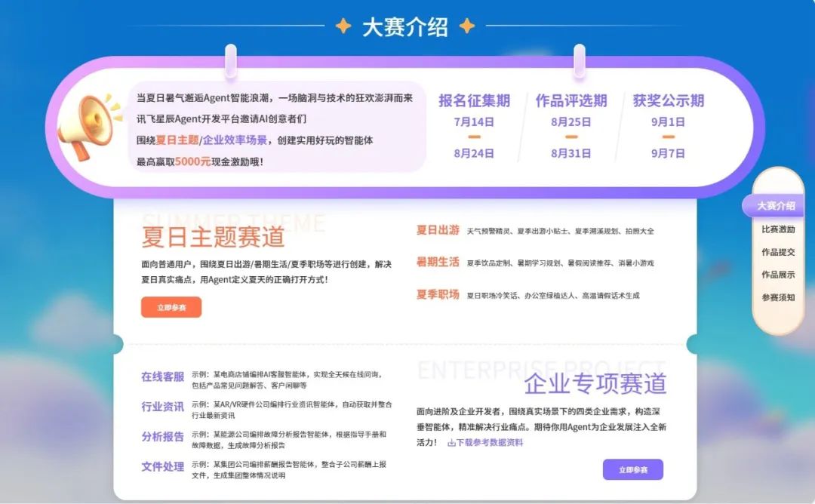Click the 9月7日 date
The width and height of the screenshot is (815, 504).
coord(668,153)
